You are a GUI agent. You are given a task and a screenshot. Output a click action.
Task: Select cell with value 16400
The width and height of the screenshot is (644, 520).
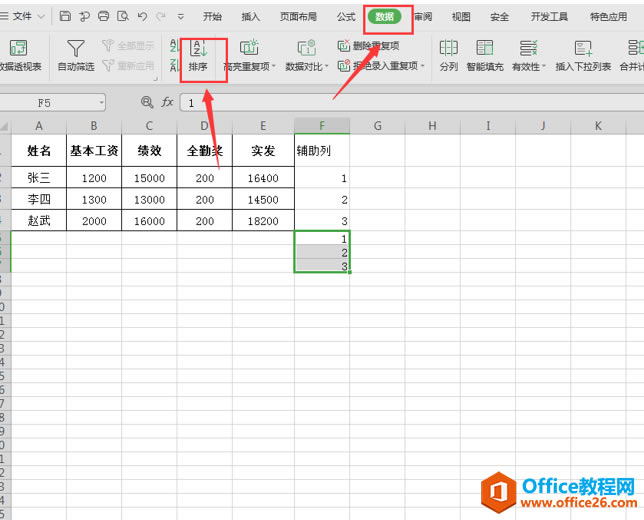(263, 177)
